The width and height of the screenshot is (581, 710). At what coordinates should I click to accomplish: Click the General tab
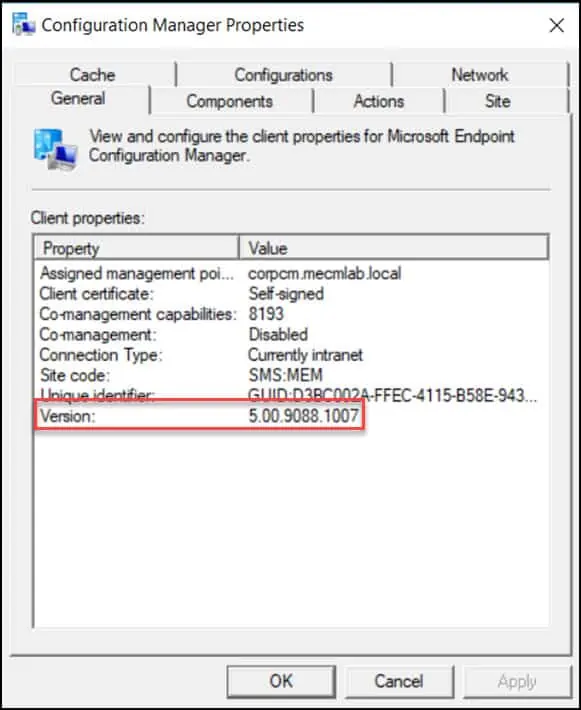pyautogui.click(x=78, y=98)
